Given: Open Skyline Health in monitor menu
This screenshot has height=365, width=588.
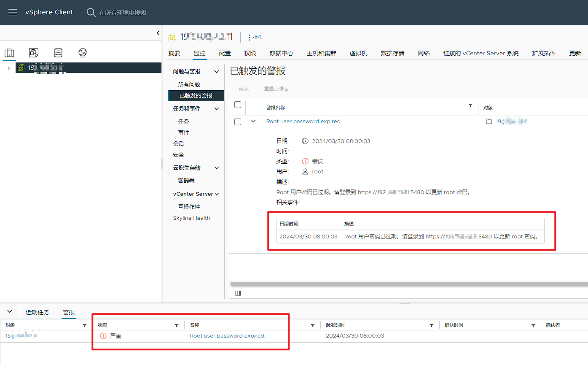Looking at the screenshot, I should pos(191,218).
